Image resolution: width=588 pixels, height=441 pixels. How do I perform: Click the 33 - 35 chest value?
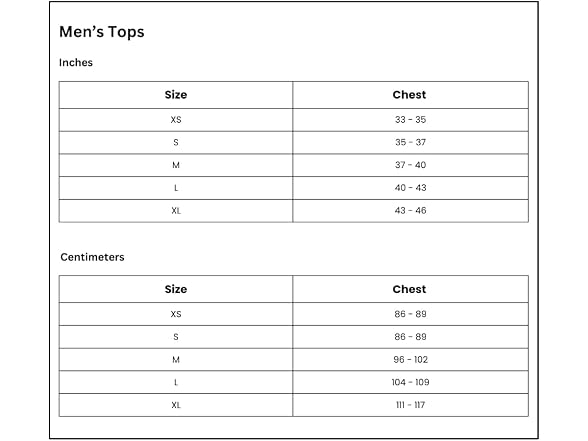point(410,120)
